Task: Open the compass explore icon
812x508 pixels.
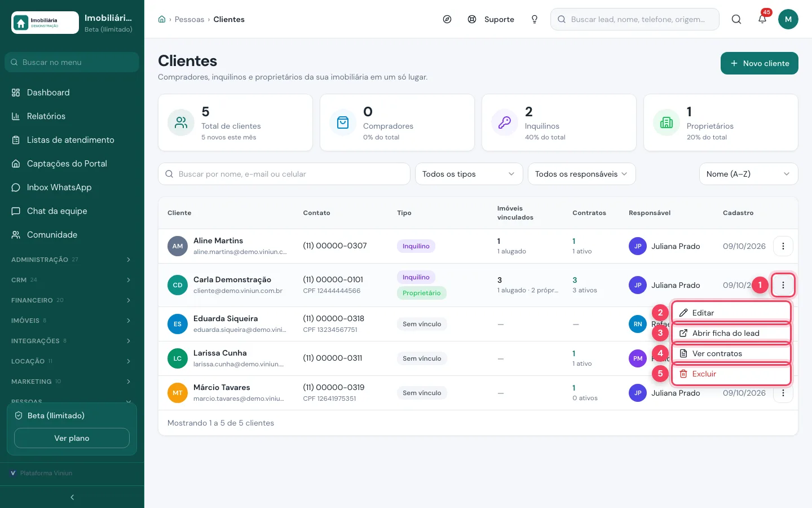Action: point(447,19)
